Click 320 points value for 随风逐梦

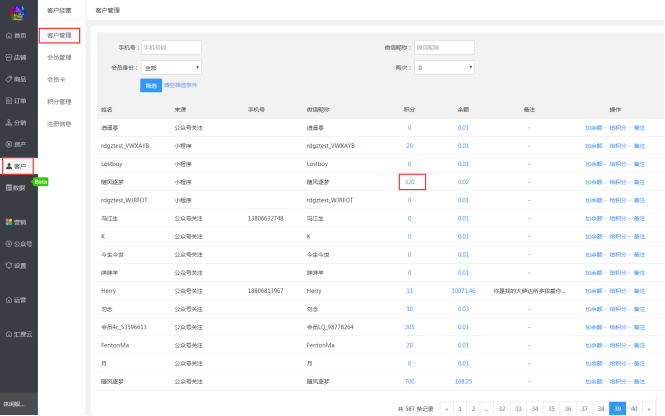410,182
